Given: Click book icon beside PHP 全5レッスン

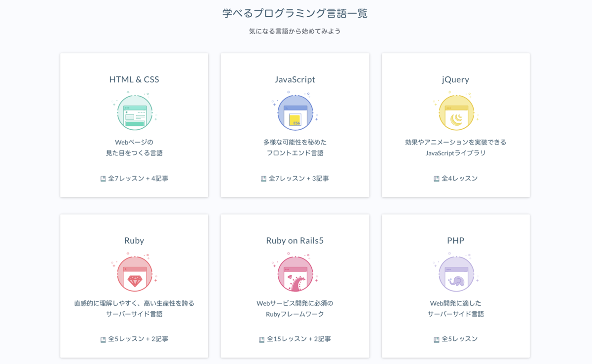Looking at the screenshot, I should pos(437,339).
